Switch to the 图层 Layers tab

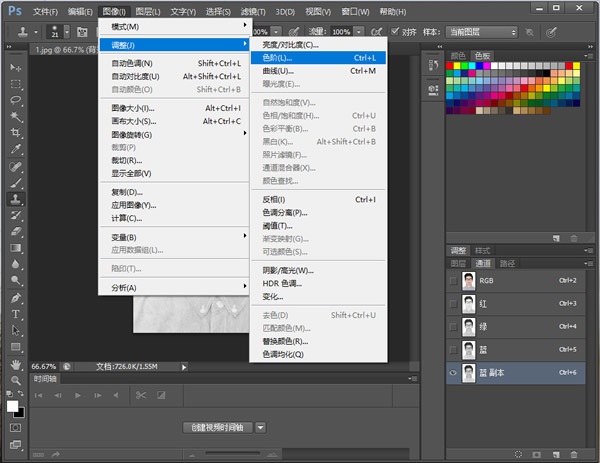[x=458, y=263]
